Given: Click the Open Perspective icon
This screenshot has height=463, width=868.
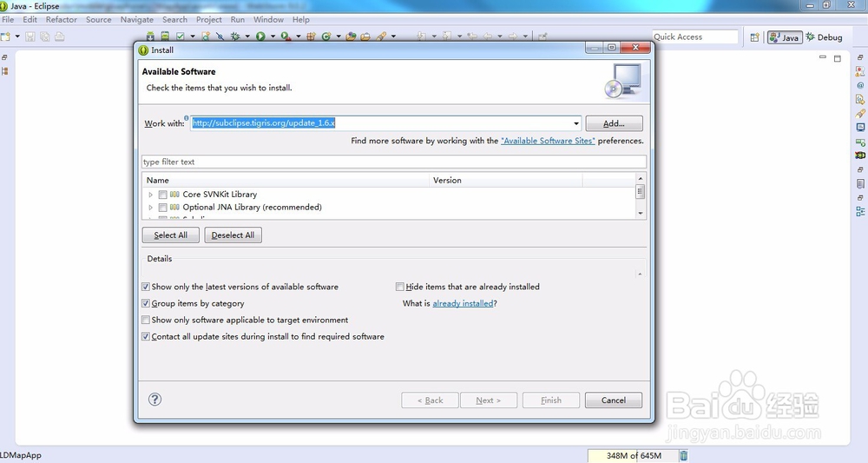Looking at the screenshot, I should click(x=754, y=37).
